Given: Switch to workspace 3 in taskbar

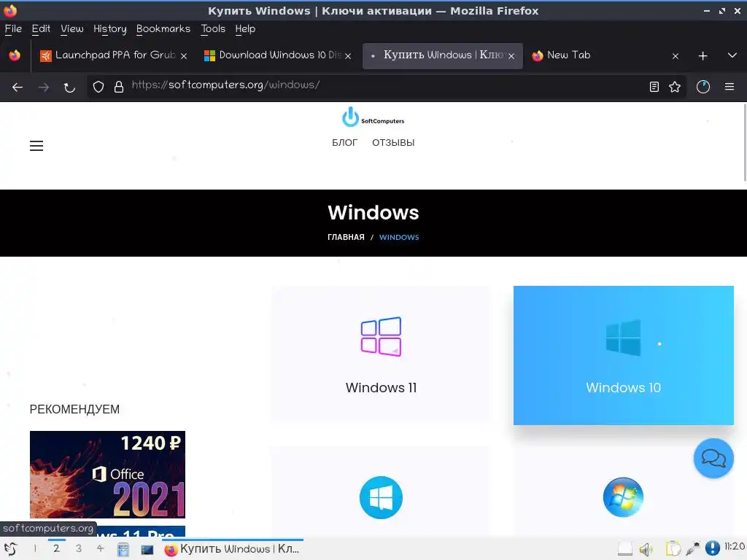Looking at the screenshot, I should coord(79,548).
